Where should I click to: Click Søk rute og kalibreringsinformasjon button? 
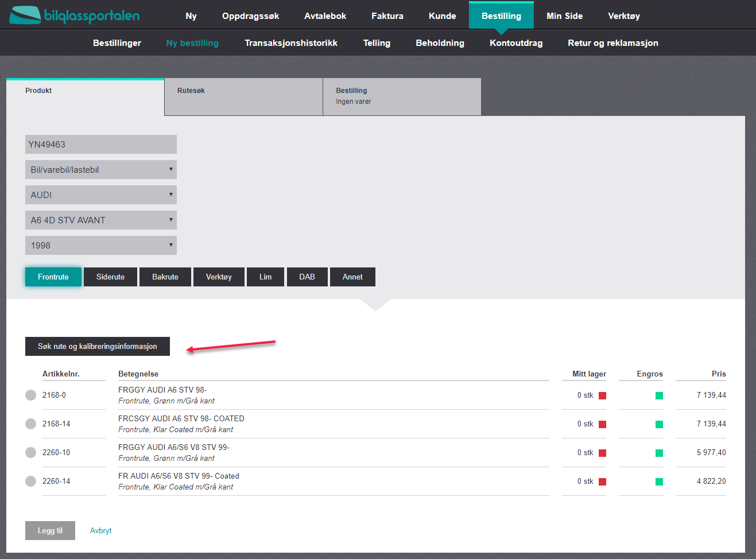(x=98, y=347)
